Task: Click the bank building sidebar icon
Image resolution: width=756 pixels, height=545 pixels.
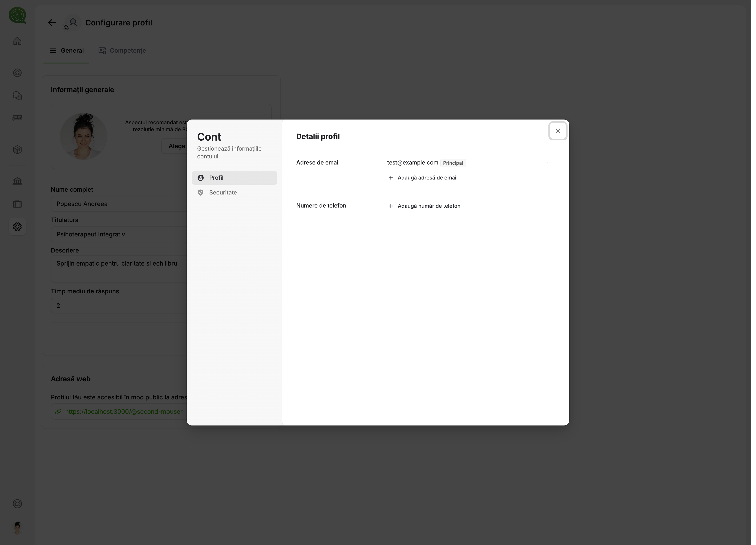Action: (17, 181)
